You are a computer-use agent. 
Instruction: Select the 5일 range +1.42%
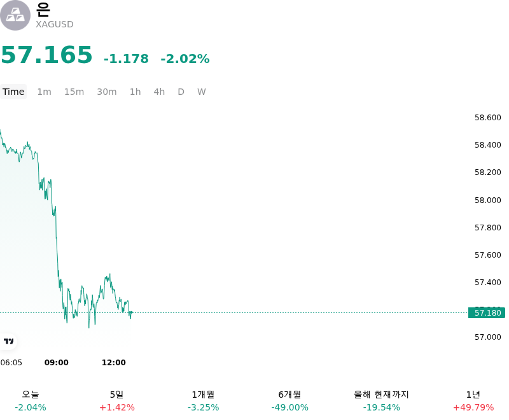point(117,401)
